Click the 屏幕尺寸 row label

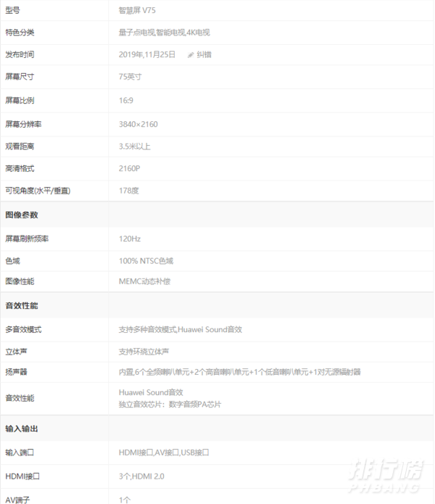tap(20, 76)
